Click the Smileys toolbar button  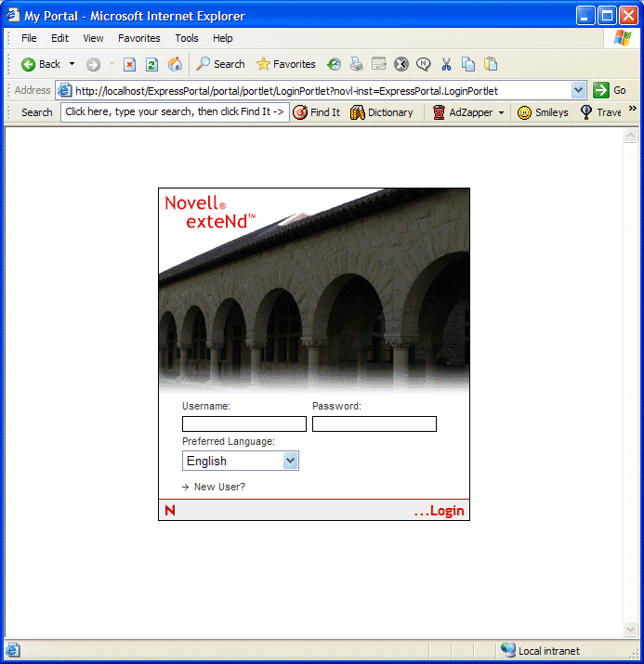tap(543, 112)
